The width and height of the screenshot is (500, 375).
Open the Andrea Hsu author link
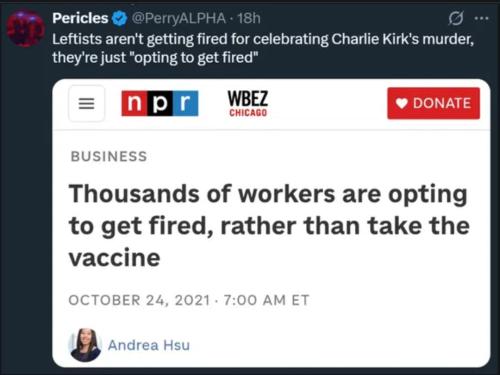(149, 345)
